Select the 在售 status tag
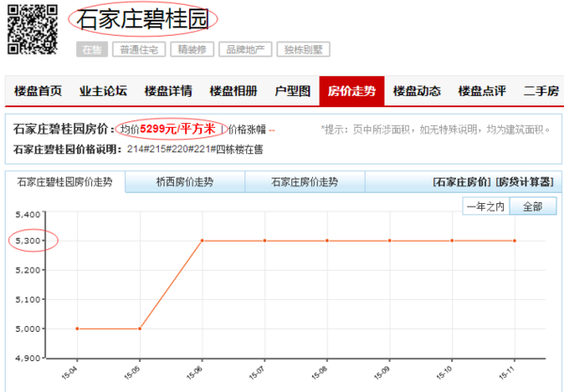The width and height of the screenshot is (564, 392). coord(92,49)
